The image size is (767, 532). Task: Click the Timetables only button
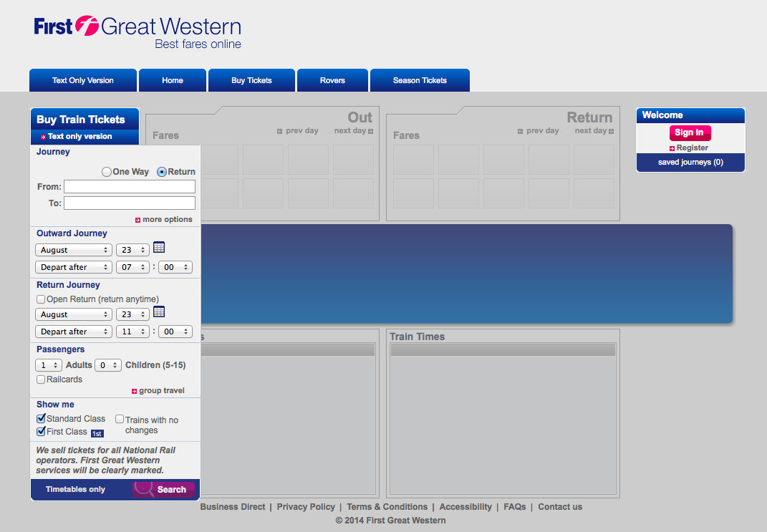tap(75, 490)
